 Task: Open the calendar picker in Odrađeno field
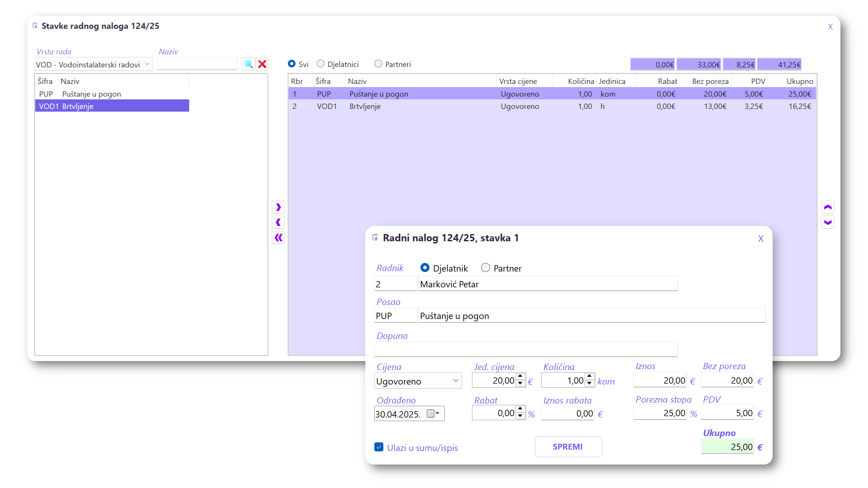[x=433, y=413]
